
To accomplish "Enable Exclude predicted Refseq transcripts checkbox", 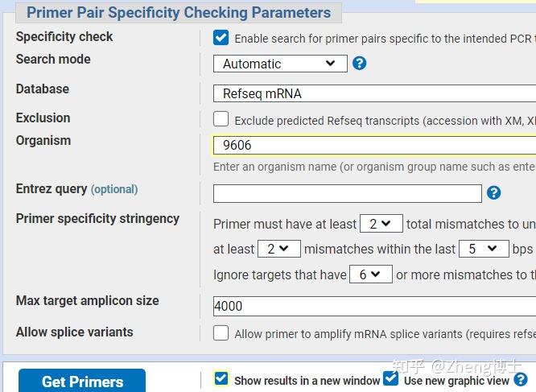I will tap(221, 119).
